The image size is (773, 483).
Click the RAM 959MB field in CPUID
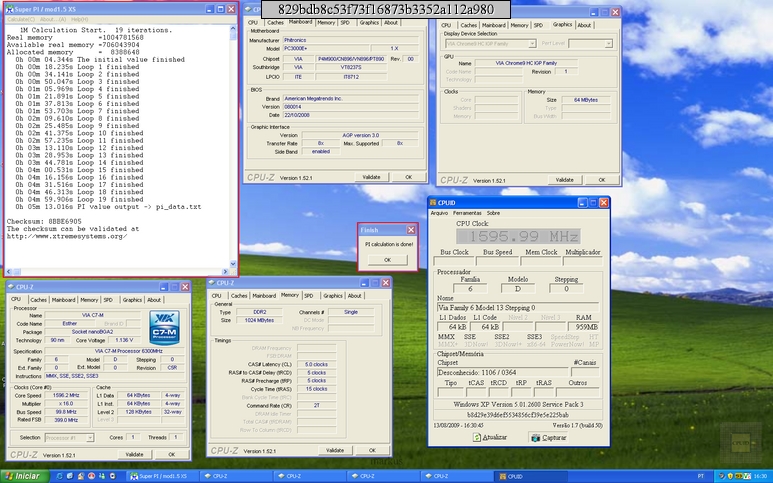click(x=584, y=326)
